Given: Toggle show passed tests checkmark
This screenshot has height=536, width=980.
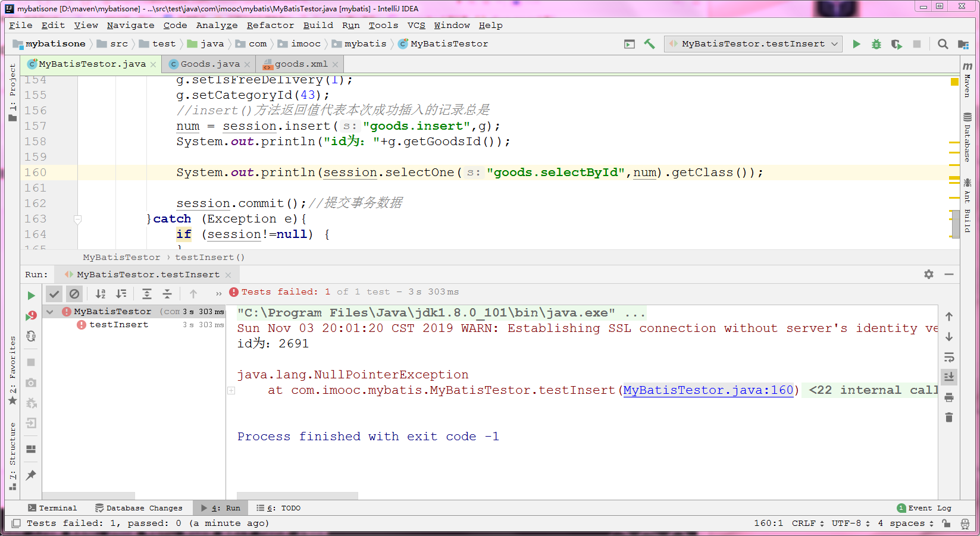Looking at the screenshot, I should click(54, 293).
